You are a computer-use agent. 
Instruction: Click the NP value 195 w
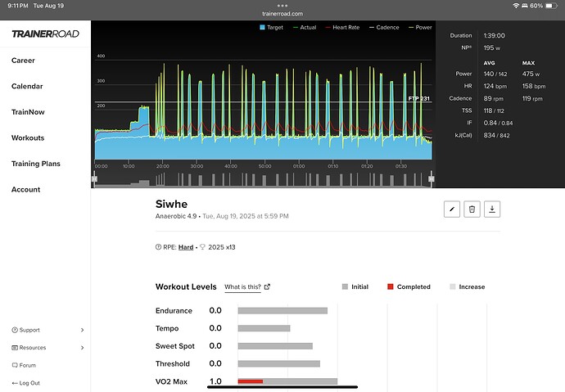(x=492, y=48)
